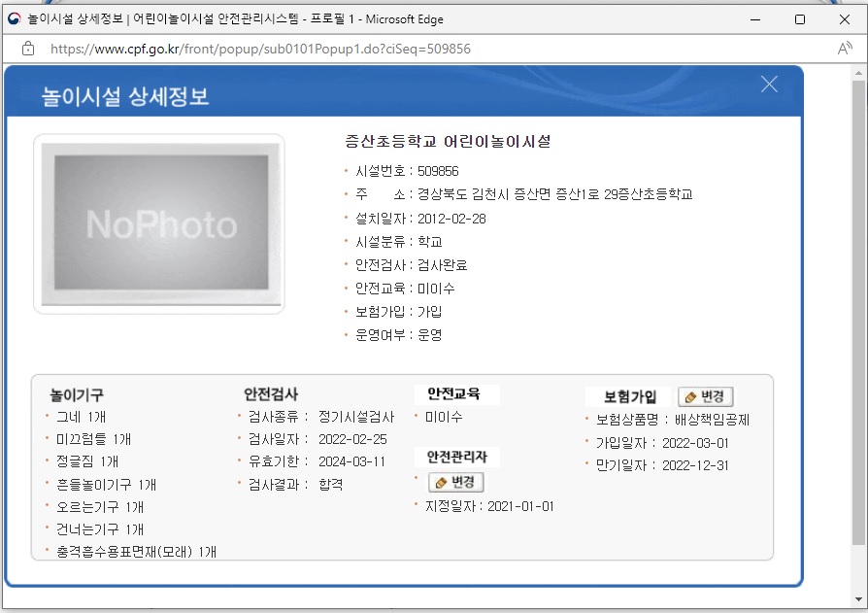Click the 증산초등학교 어린이놀이시설 heading

coord(448,142)
